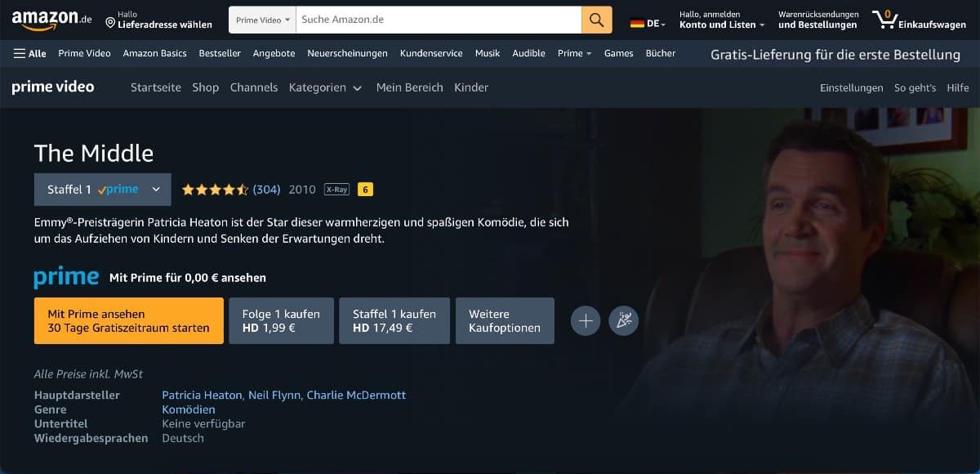Click the title The Middle
Viewport: 980px width, 474px height.
[x=94, y=153]
